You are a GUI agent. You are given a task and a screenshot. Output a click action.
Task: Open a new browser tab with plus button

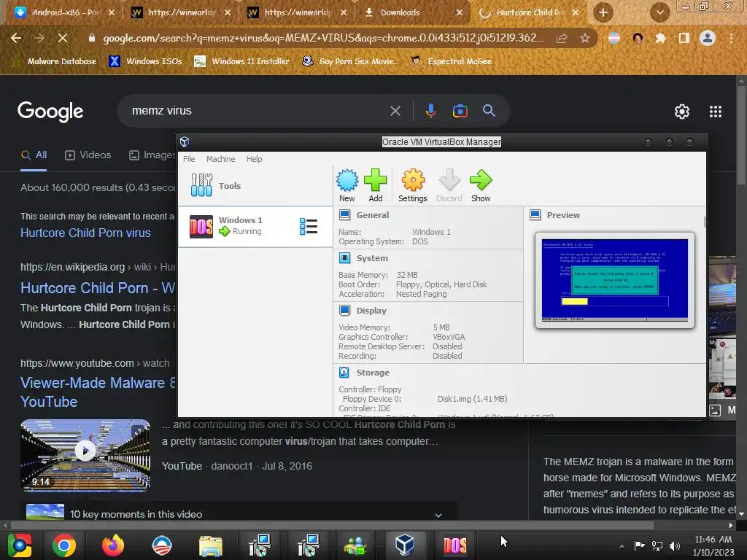coord(603,12)
